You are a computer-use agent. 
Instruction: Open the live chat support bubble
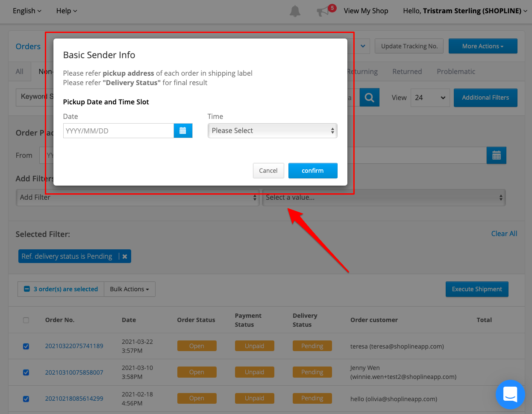[x=510, y=394]
